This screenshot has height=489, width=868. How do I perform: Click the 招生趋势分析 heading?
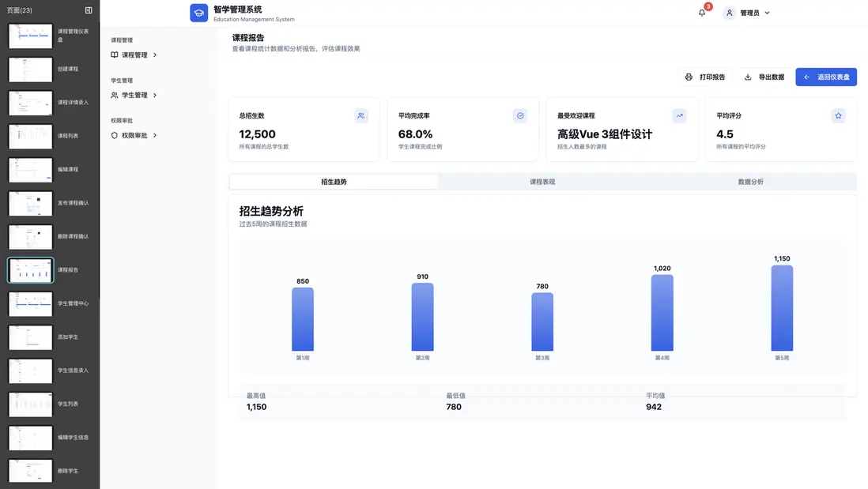tap(271, 211)
